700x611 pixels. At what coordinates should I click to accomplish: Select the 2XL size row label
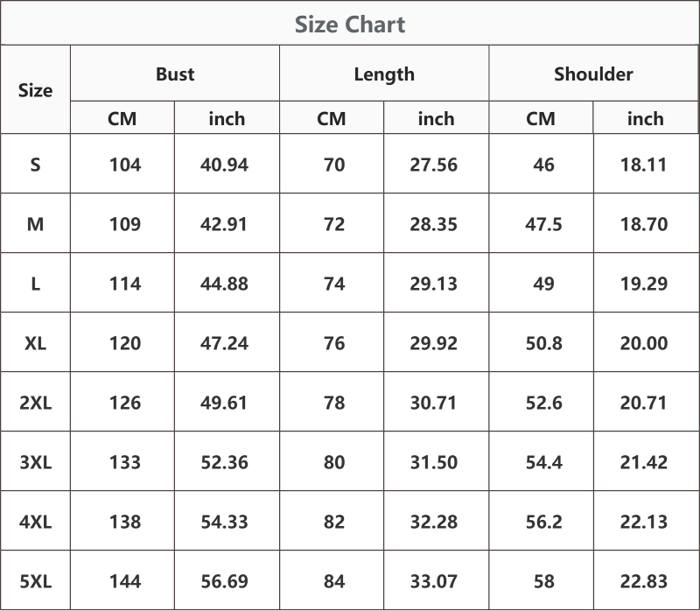35,403
